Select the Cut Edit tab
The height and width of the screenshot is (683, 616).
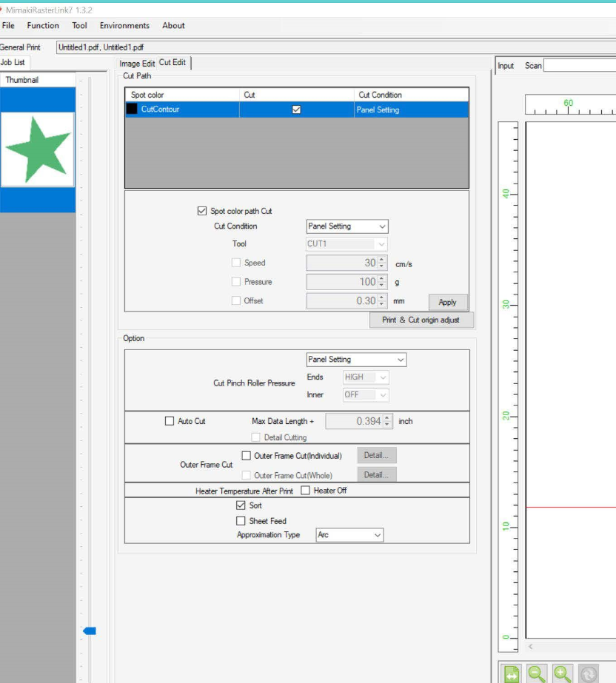click(173, 62)
